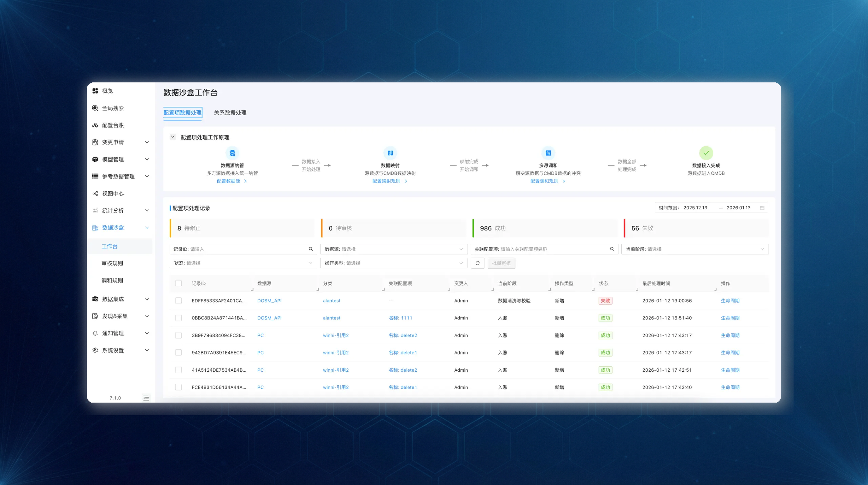Open the 数据源 filter dropdown
Viewport: 868px width, 485px height.
coord(394,249)
